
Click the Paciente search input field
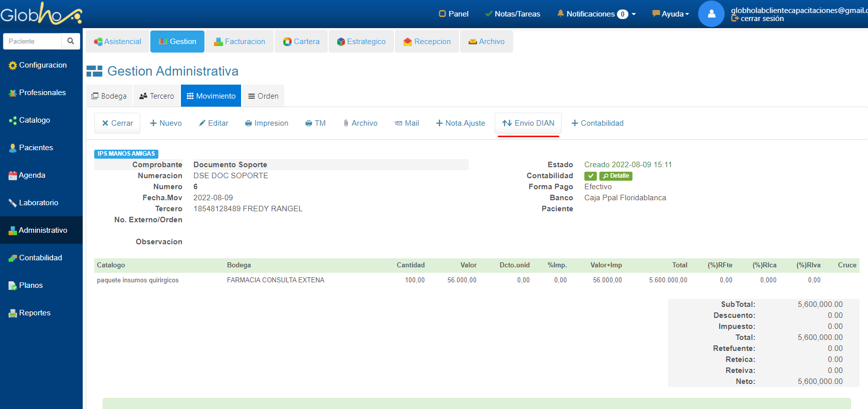33,41
